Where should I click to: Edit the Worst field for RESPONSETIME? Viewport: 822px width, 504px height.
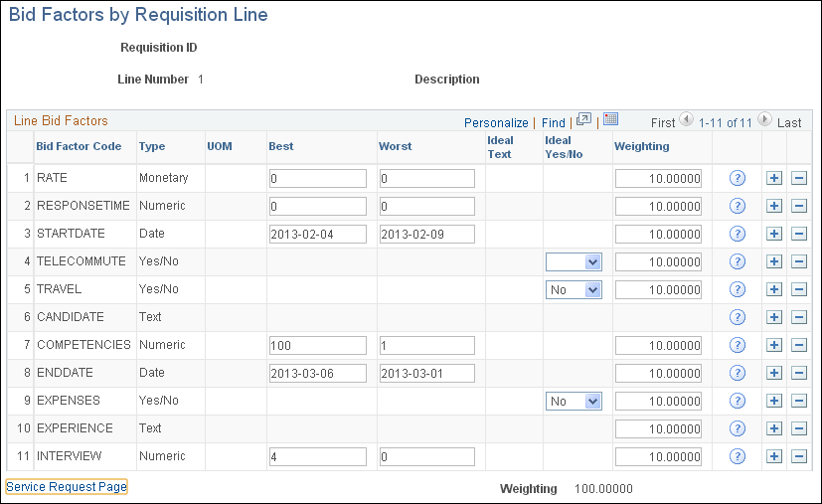pyautogui.click(x=427, y=206)
